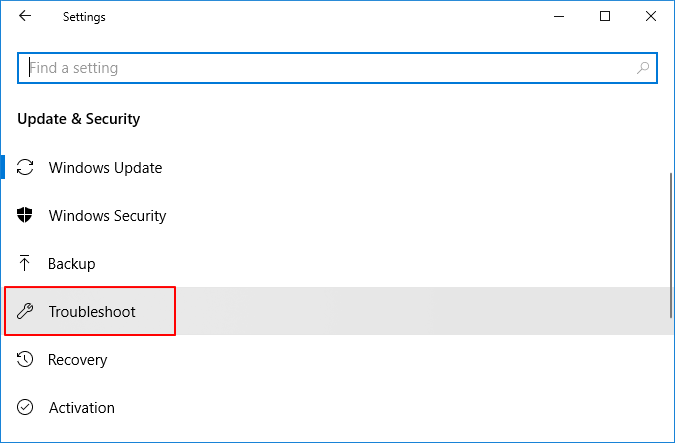Close the Settings window

click(651, 17)
